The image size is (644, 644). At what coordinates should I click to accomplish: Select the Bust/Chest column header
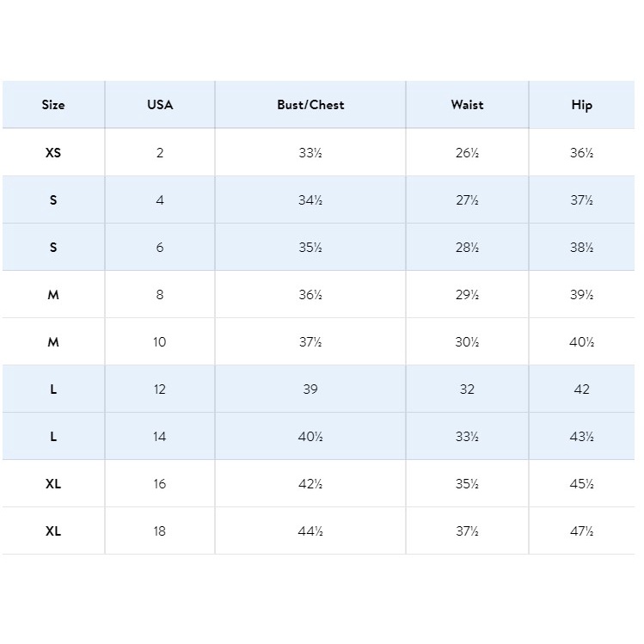coord(310,105)
